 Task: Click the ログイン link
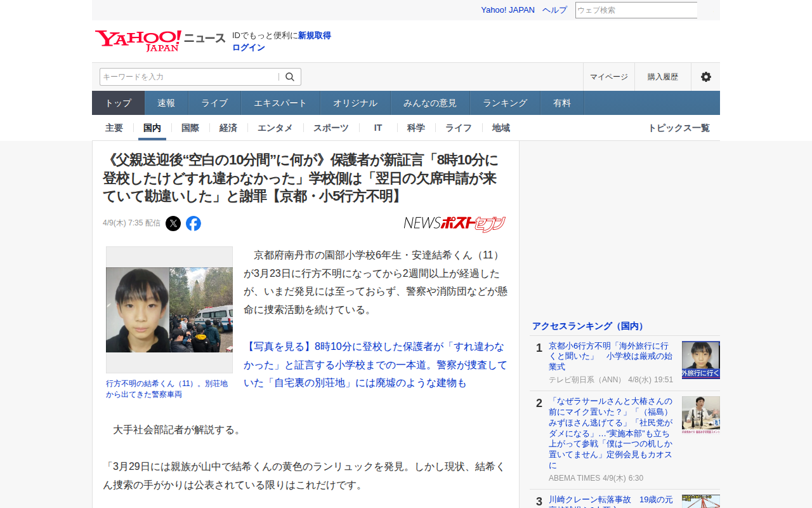(x=249, y=48)
